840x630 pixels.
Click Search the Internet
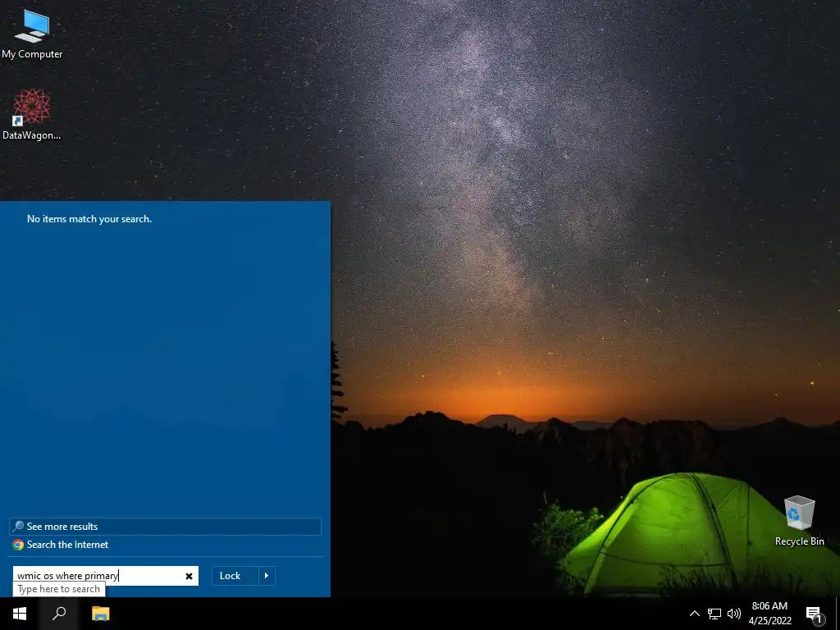click(x=165, y=545)
